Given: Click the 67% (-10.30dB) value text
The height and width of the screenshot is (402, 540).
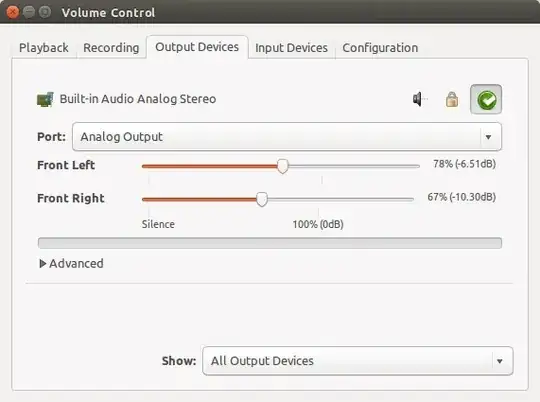Looking at the screenshot, I should pos(461,197).
